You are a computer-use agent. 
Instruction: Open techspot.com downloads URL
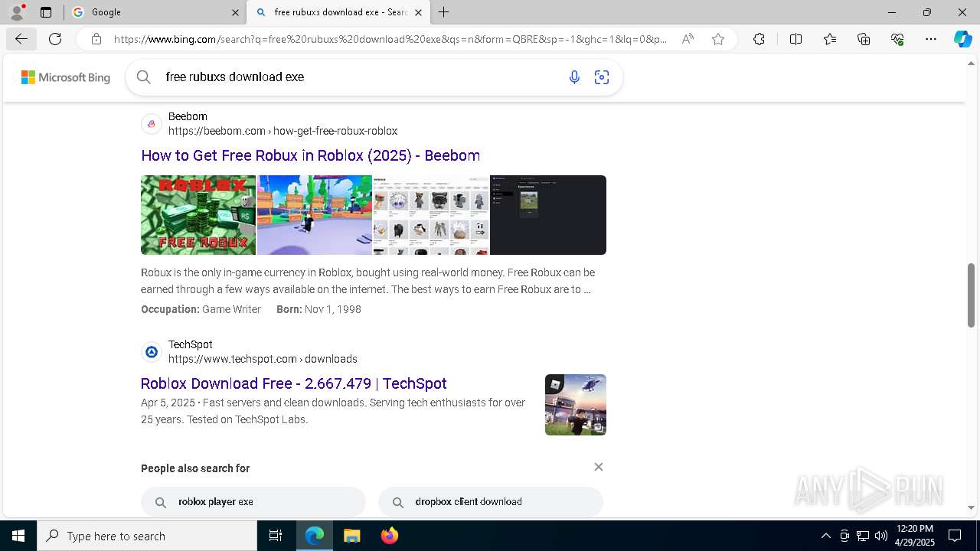263,359
